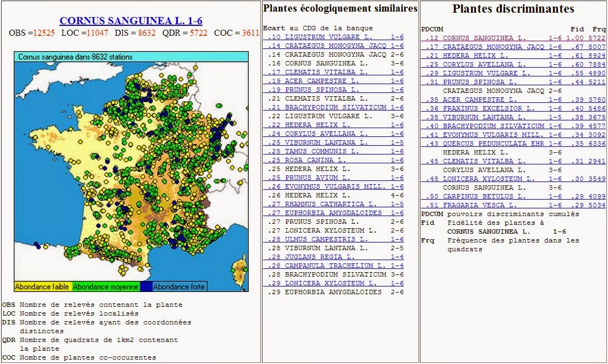Open the CAMPANULA TRACHELIUM L. link
The height and width of the screenshot is (364, 608).
[333, 266]
